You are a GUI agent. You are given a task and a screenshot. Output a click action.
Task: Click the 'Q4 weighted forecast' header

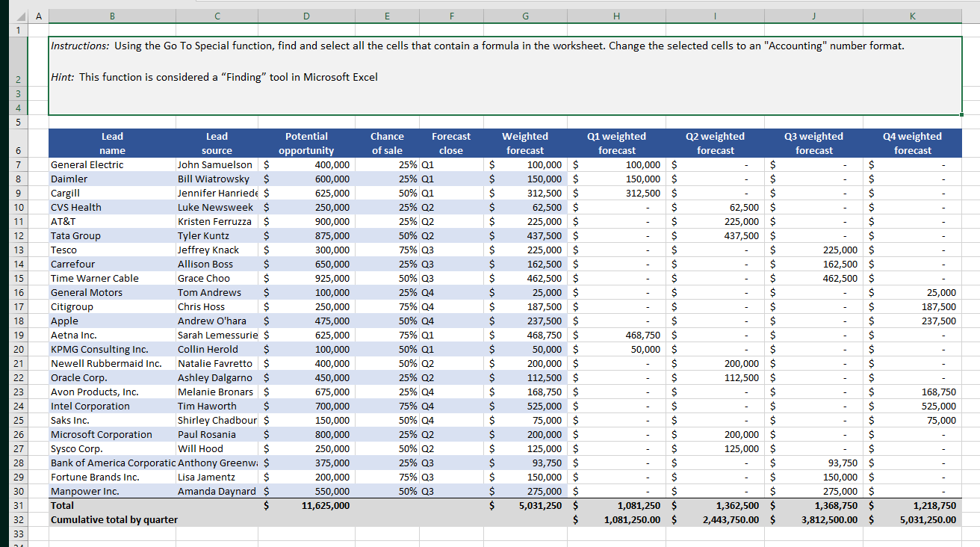coord(912,143)
